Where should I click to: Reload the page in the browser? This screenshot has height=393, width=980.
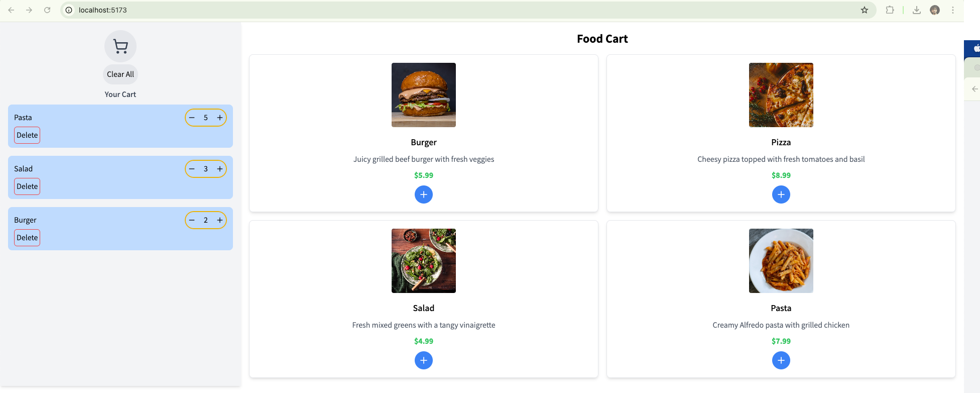click(47, 10)
